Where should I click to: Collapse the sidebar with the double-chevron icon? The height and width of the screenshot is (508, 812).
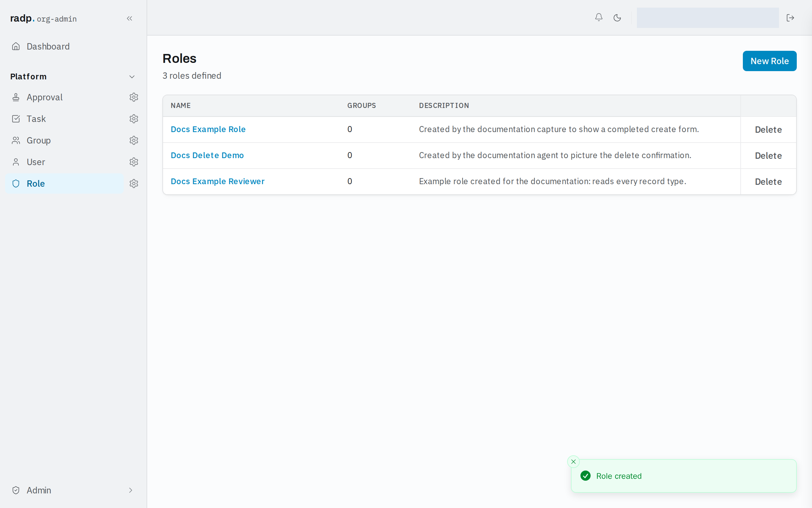tap(129, 18)
